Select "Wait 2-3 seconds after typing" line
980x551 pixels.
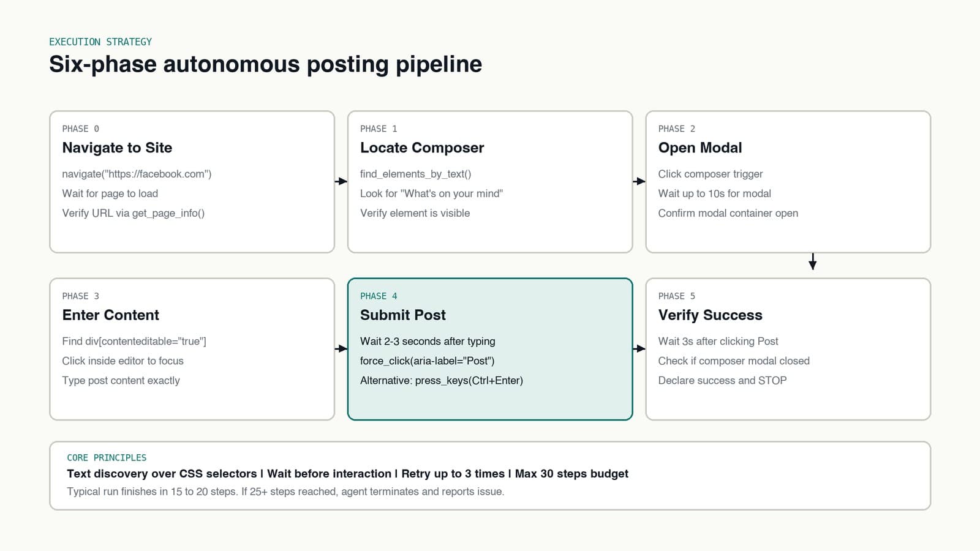point(428,341)
